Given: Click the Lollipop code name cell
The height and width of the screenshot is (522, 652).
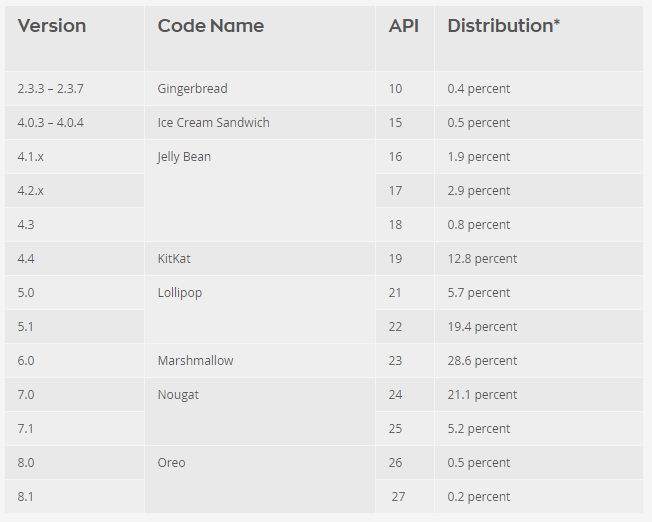Looking at the screenshot, I should coord(260,309).
